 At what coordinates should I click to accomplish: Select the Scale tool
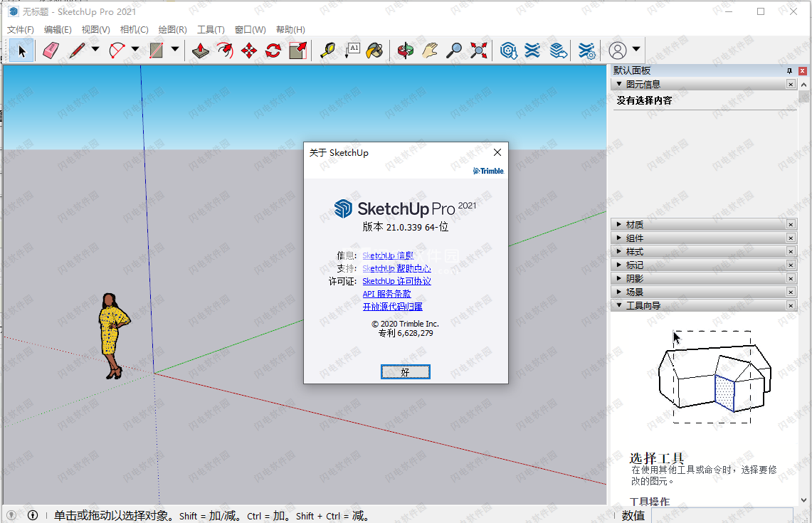click(297, 51)
